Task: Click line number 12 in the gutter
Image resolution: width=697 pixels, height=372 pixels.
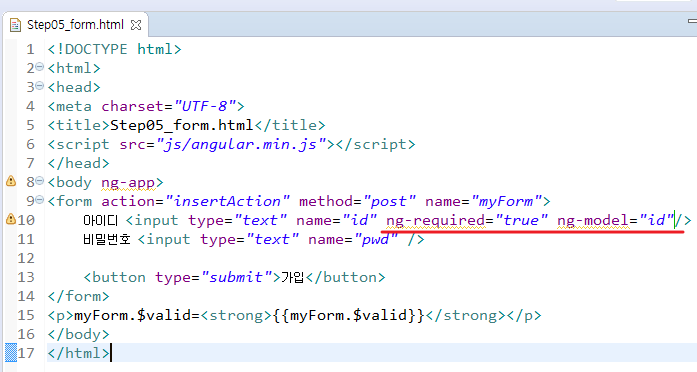Action: tap(26, 258)
